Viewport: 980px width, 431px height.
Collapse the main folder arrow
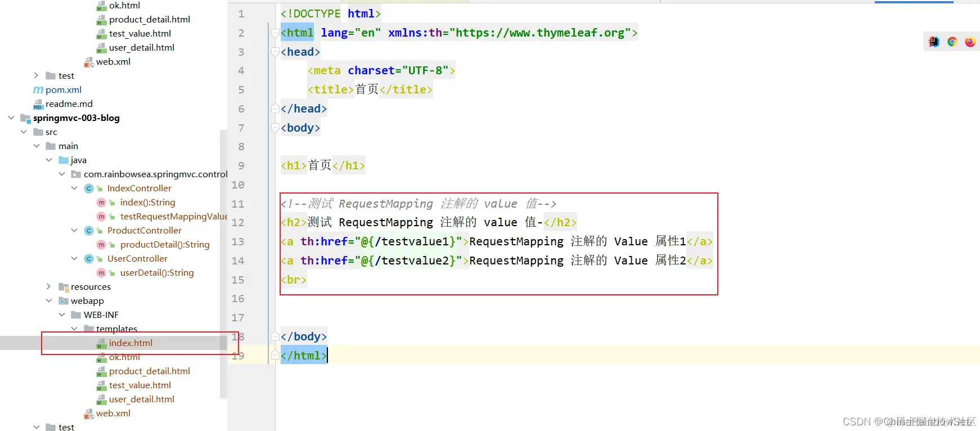[37, 146]
